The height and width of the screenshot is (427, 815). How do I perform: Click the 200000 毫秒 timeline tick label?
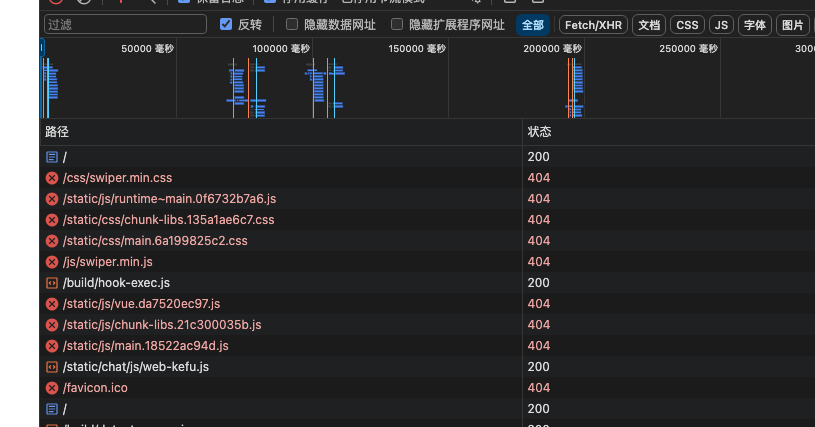553,49
